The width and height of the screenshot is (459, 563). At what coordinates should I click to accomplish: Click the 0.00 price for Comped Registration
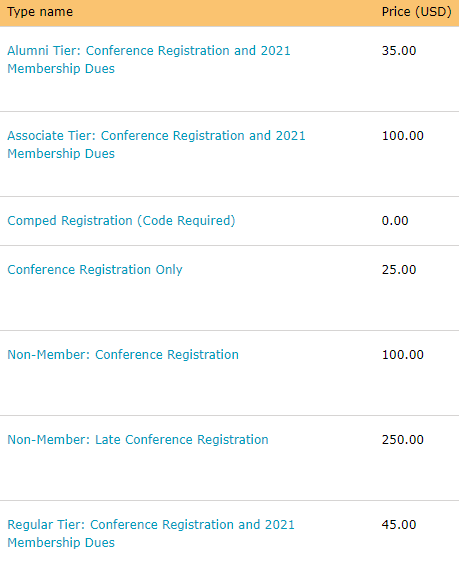click(395, 220)
